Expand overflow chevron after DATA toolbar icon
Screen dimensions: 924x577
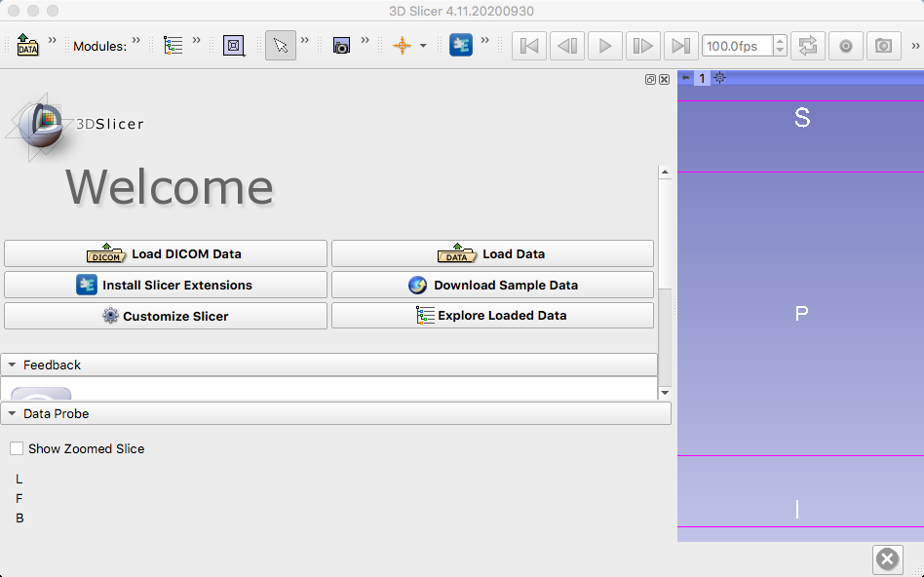(52, 40)
